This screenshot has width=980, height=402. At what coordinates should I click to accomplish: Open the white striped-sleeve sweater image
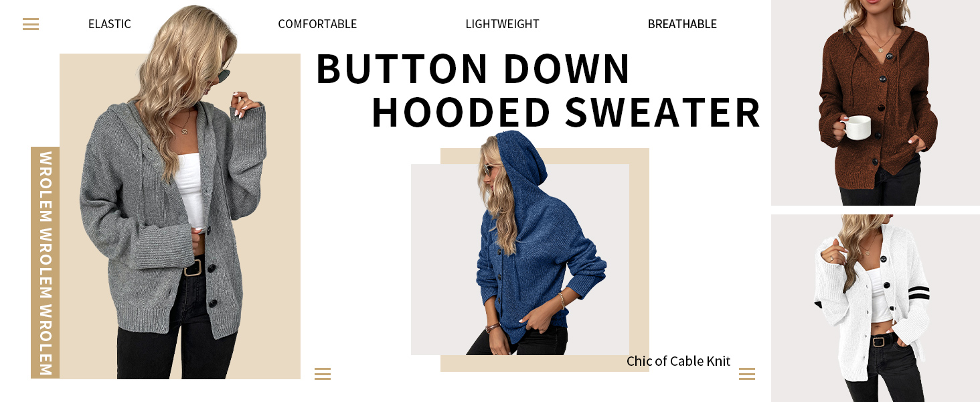pos(876,308)
